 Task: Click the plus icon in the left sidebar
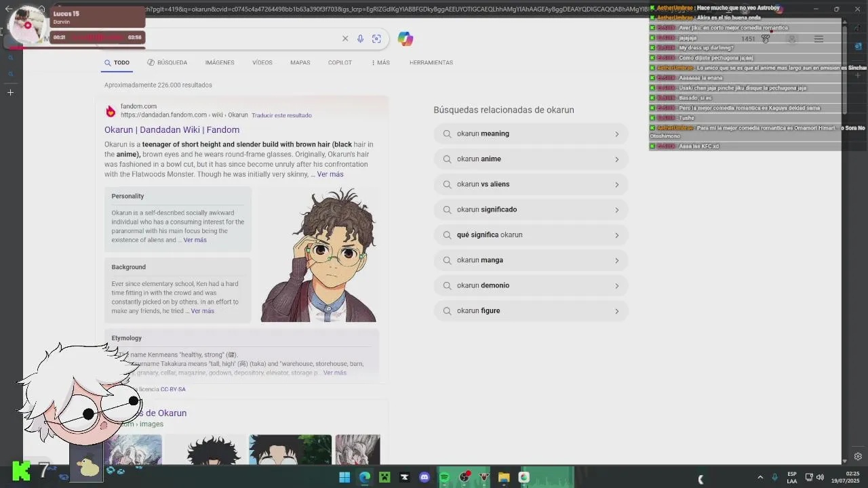pos(10,92)
